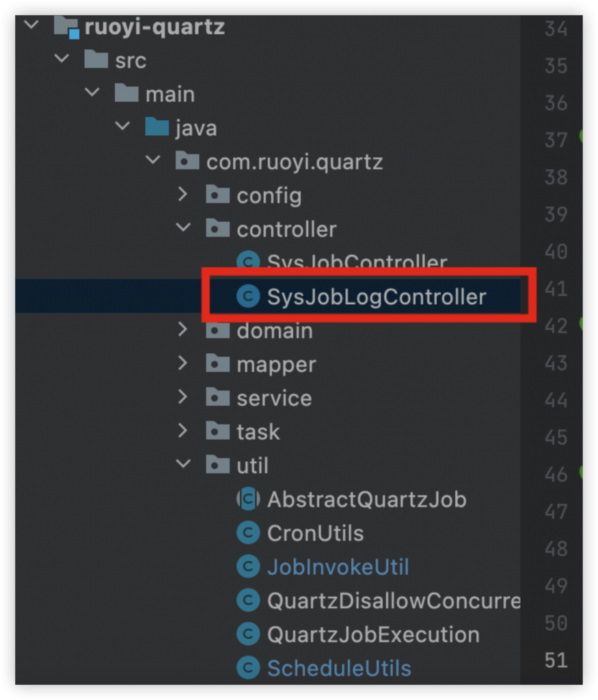Click the class icon next to CronUtils
The height and width of the screenshot is (700, 598).
(247, 533)
